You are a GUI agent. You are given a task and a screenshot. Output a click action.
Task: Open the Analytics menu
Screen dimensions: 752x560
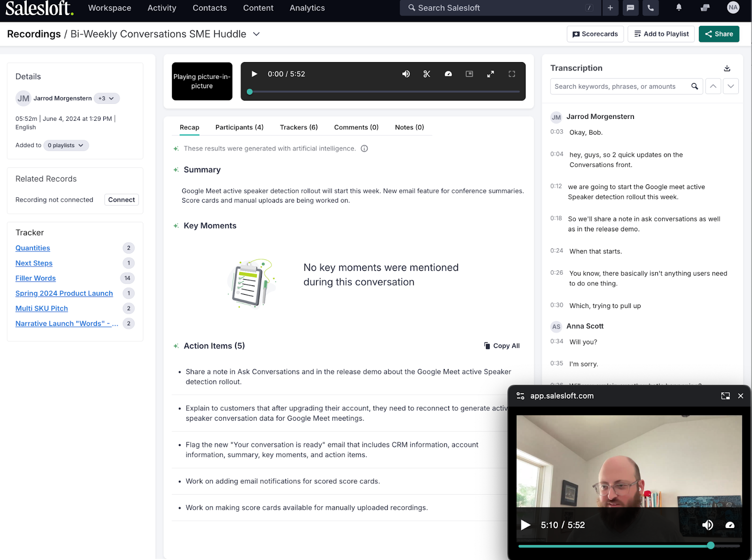(307, 8)
